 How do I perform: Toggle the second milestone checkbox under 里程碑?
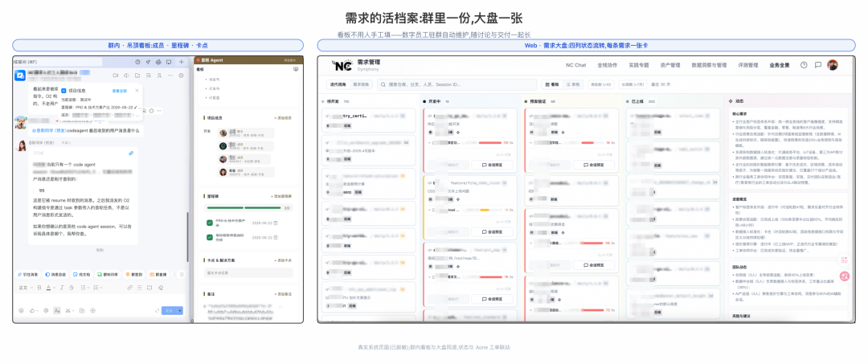(x=210, y=237)
